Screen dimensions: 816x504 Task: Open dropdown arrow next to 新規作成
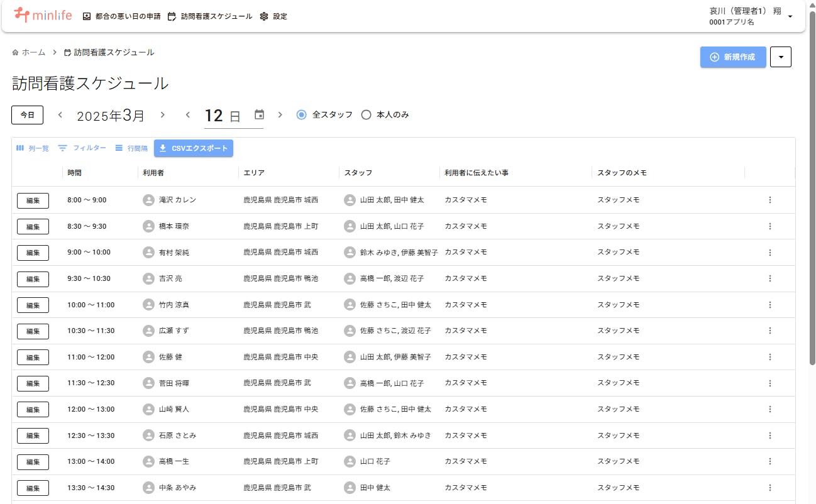click(780, 57)
